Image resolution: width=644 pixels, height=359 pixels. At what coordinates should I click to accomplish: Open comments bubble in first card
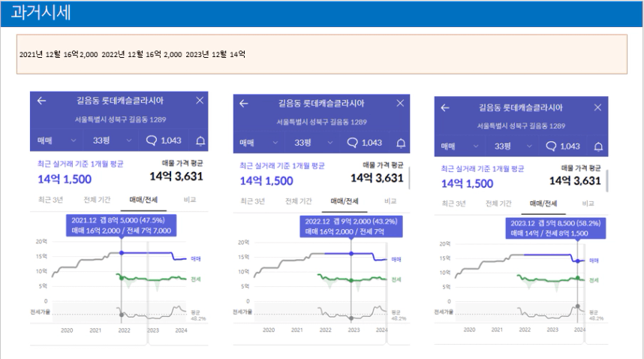click(x=152, y=140)
